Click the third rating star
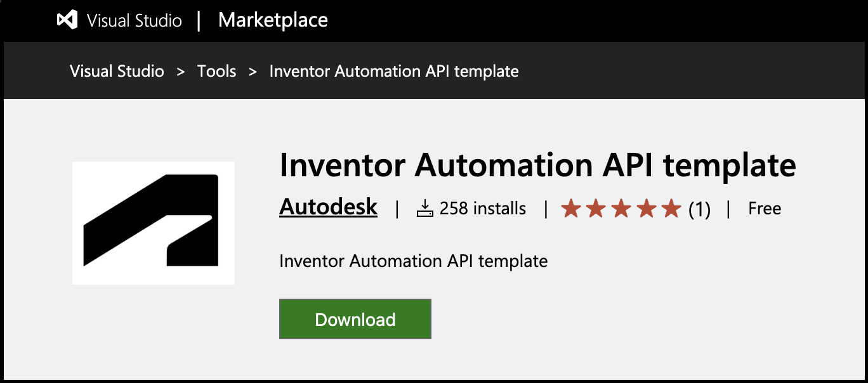 point(621,209)
